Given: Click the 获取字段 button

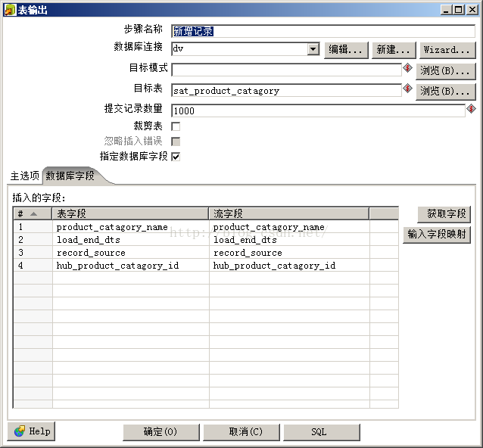Looking at the screenshot, I should coord(444,214).
